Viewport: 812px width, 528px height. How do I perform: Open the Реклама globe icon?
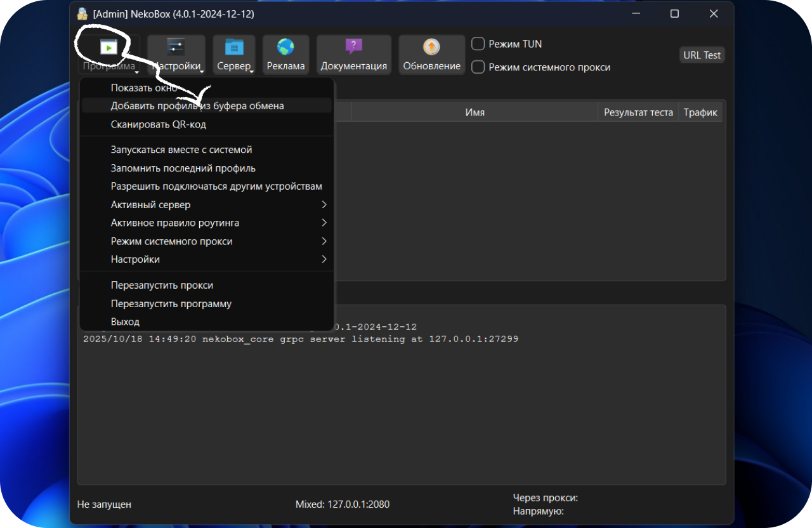coord(285,48)
